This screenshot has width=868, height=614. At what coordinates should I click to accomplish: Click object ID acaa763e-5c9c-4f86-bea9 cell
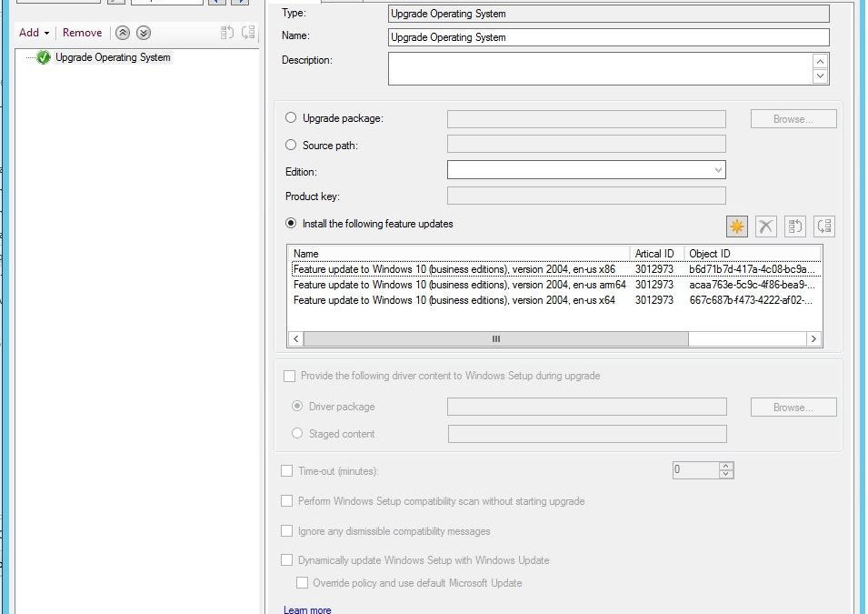coord(752,285)
